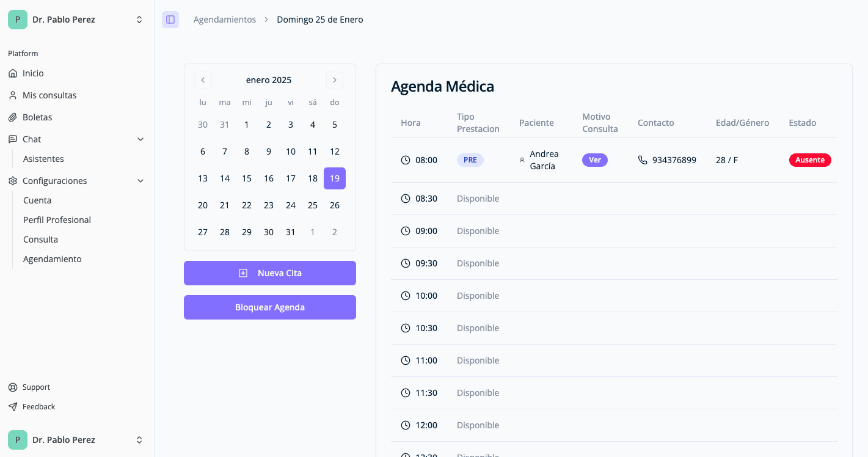Click the phone icon beside 934376899
The width and height of the screenshot is (868, 457).
[642, 160]
